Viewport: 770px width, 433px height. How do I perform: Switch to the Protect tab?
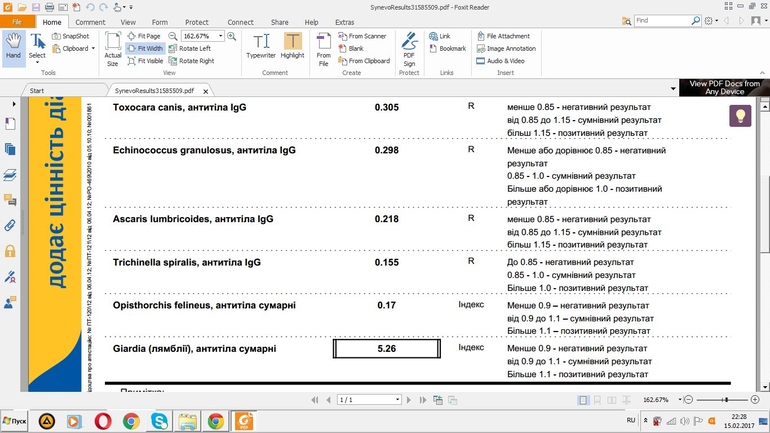click(196, 21)
